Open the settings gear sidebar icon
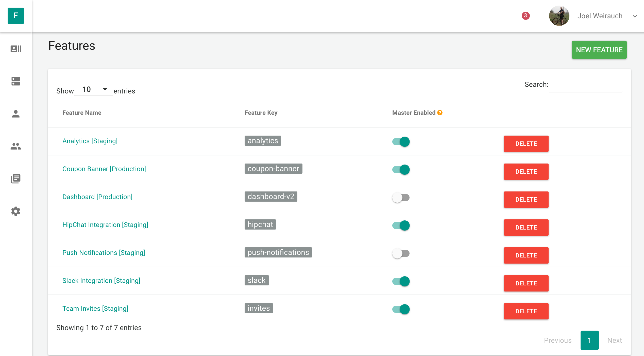Image resolution: width=644 pixels, height=356 pixels. click(16, 211)
